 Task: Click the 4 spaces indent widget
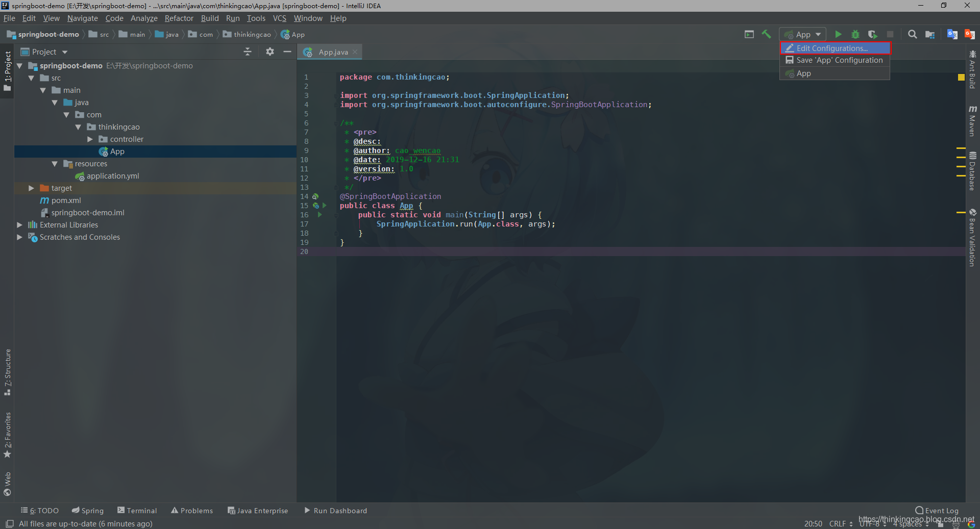point(911,524)
